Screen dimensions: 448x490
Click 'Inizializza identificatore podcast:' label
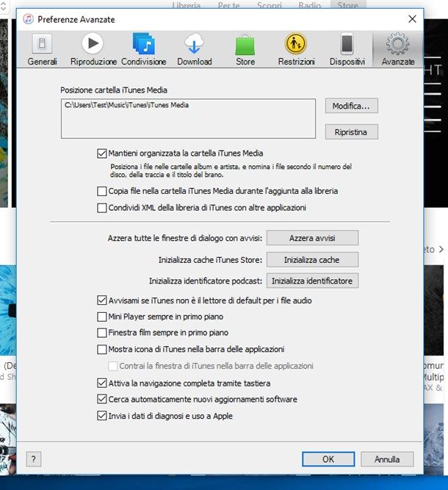pyautogui.click(x=206, y=281)
